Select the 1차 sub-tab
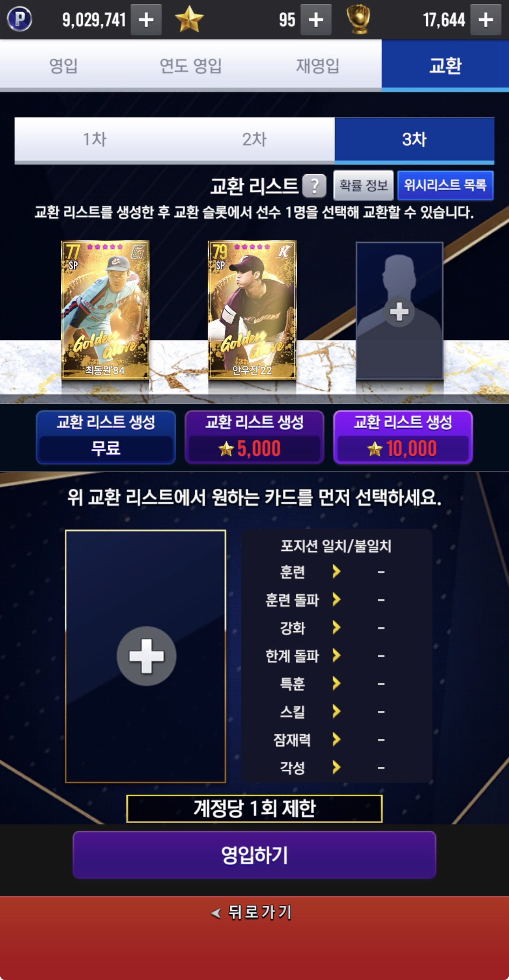This screenshot has width=509, height=980. (95, 140)
